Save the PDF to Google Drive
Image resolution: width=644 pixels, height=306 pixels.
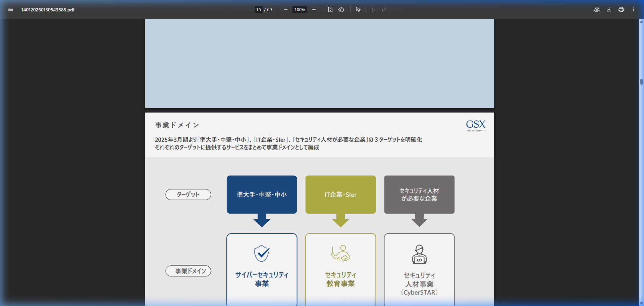click(x=597, y=9)
